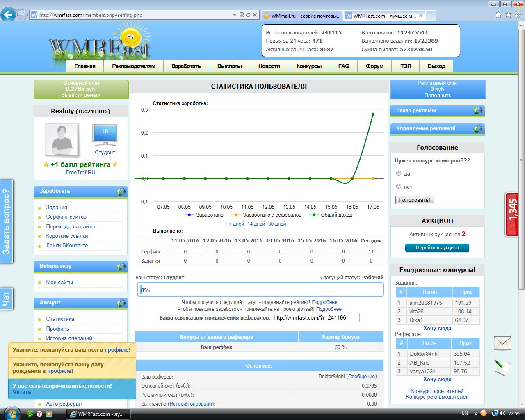Click Сообщение link next to Doktor84nhl
The height and width of the screenshot is (420, 525).
click(x=361, y=376)
